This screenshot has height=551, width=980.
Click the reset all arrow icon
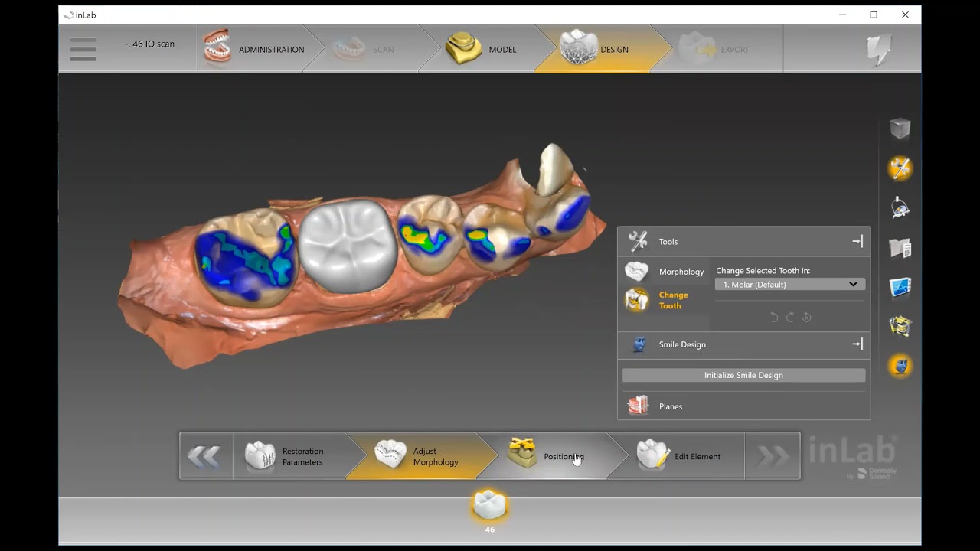(807, 317)
